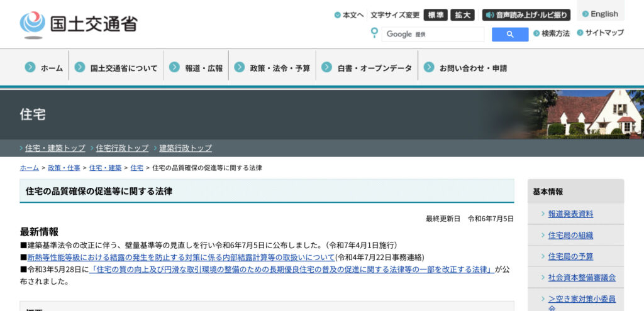The height and width of the screenshot is (311, 644).
Task: Open お問い合わせ・申請 menu item
Action: [466, 68]
